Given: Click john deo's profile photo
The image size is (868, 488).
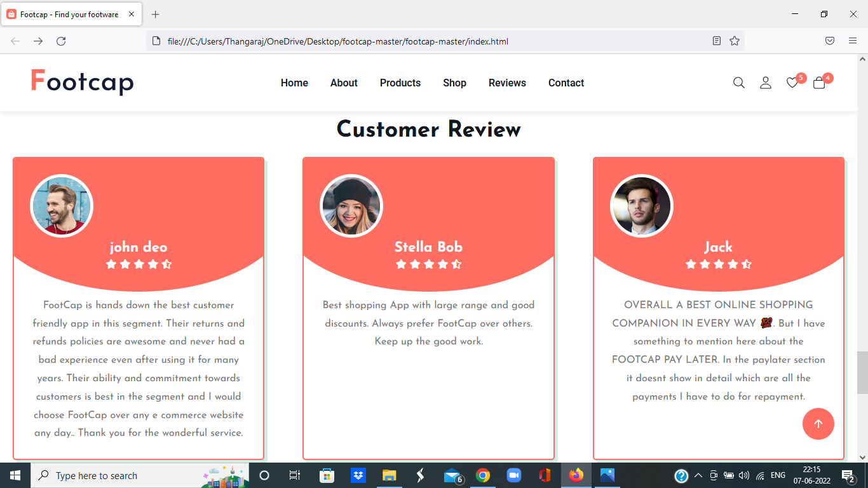Looking at the screenshot, I should 61,205.
